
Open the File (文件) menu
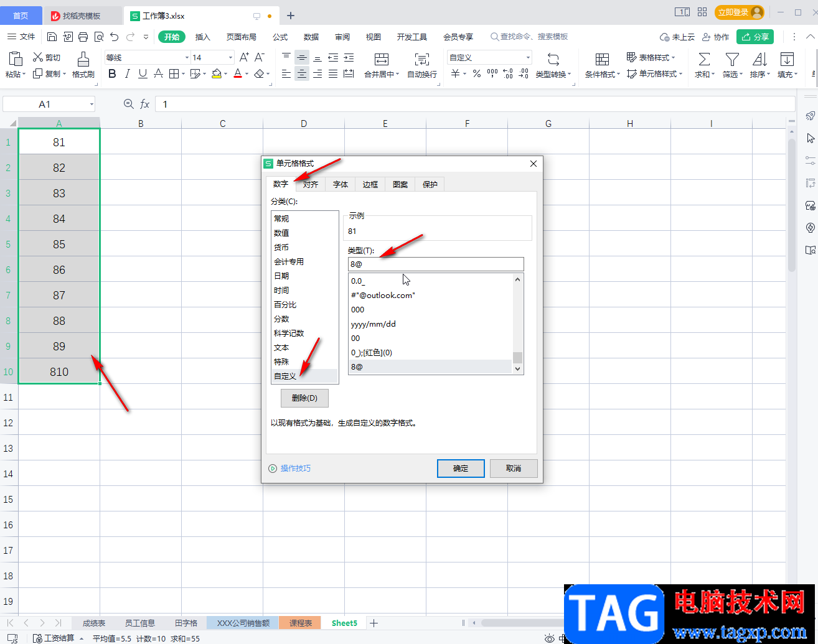[x=22, y=37]
